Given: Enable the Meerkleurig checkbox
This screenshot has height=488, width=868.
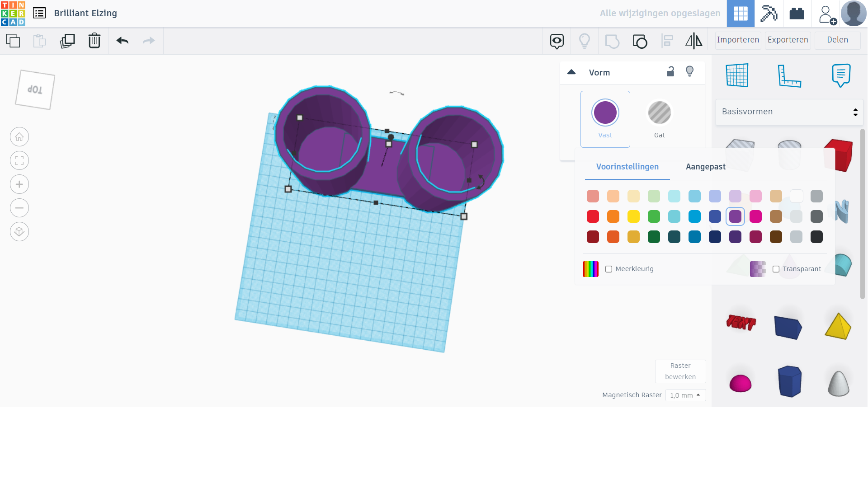Looking at the screenshot, I should point(609,269).
